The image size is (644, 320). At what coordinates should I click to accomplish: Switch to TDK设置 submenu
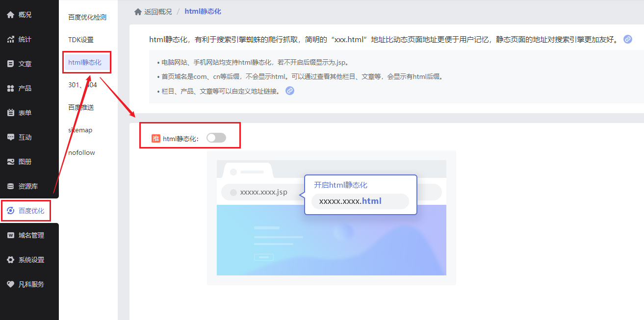coord(81,40)
